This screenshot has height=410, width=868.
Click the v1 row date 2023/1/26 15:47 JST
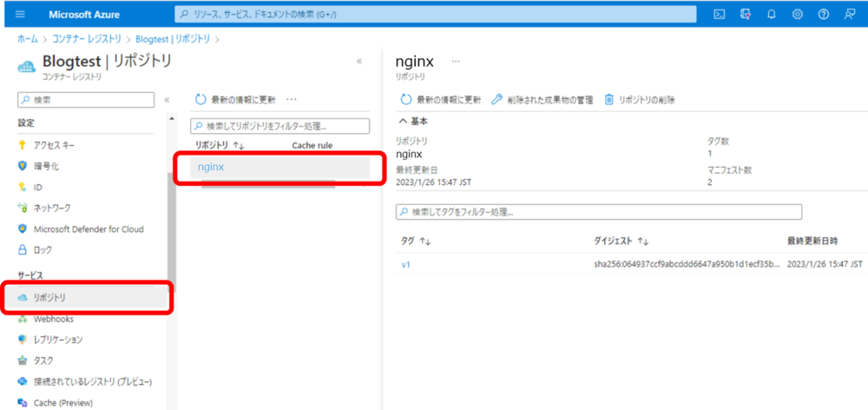coord(825,265)
